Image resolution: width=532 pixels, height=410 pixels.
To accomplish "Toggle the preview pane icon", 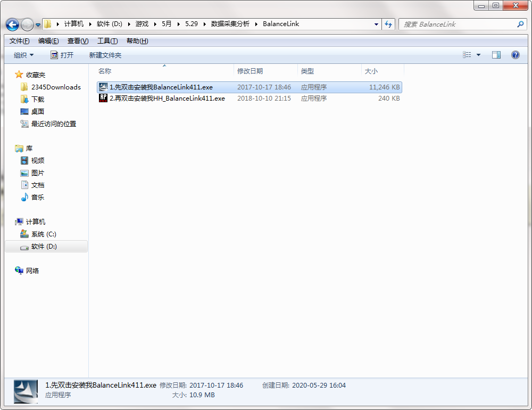I will coord(496,55).
